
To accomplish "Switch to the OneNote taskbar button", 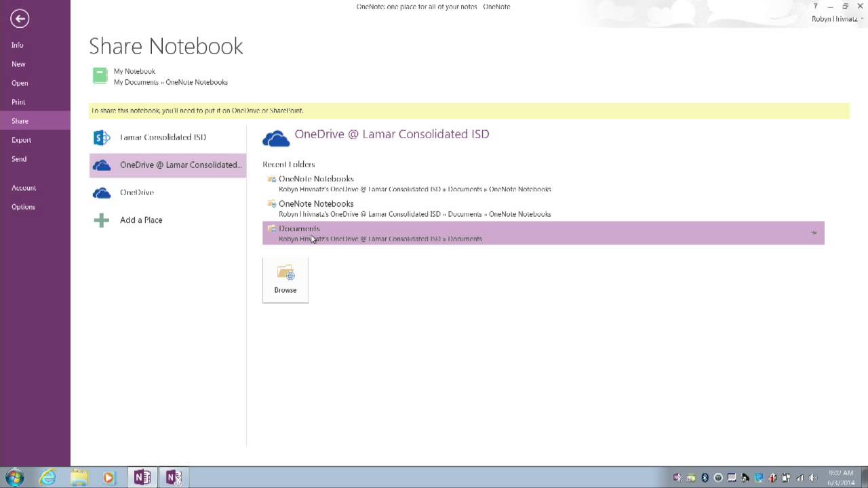I will [142, 478].
